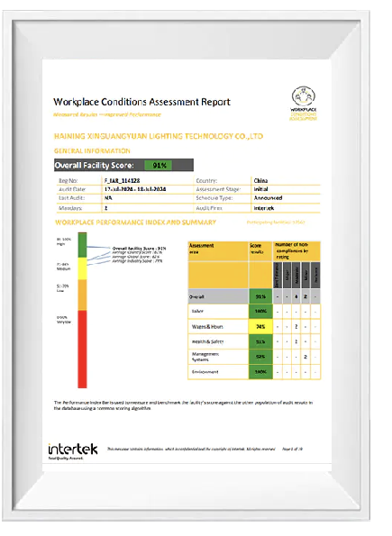Click the Environment 100% score cell

(x=260, y=371)
